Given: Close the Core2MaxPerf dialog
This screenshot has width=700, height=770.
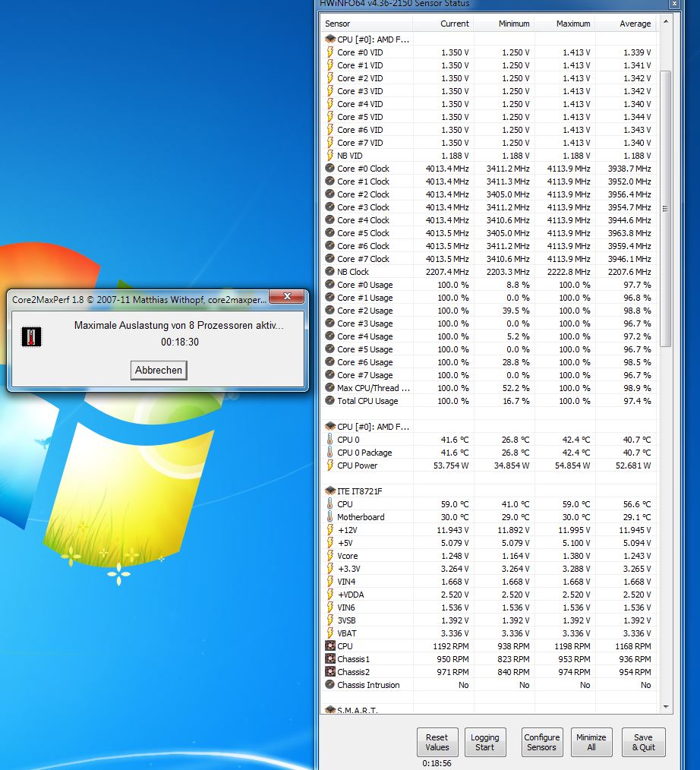Looking at the screenshot, I should pos(287,297).
